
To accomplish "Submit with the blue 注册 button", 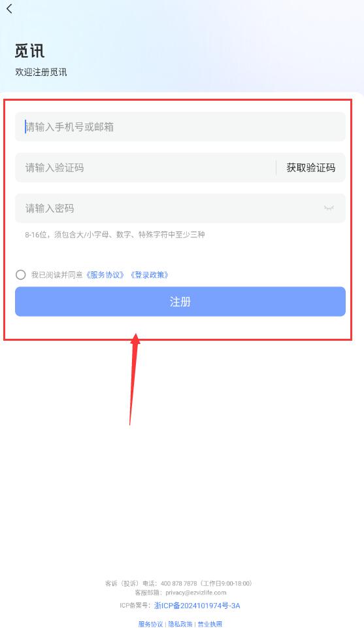I will (x=180, y=301).
